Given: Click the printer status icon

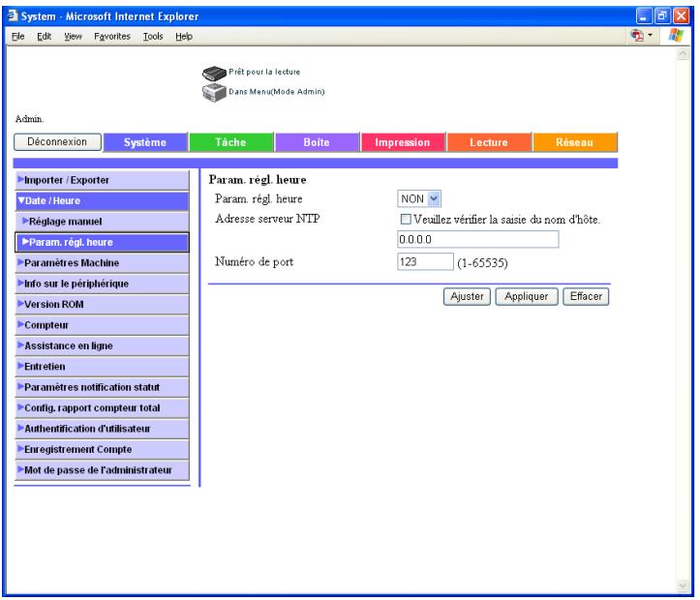Looking at the screenshot, I should [x=214, y=92].
